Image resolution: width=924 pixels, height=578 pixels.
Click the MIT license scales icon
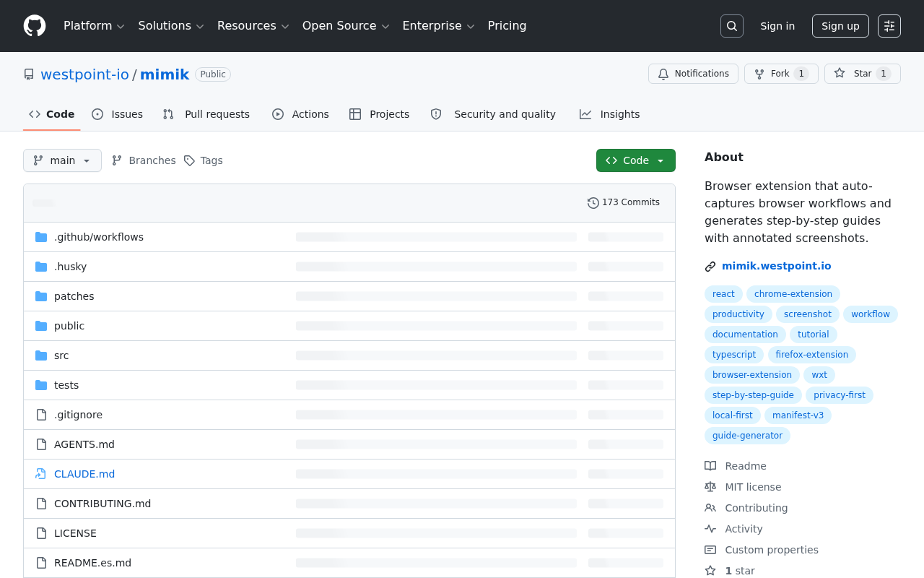coord(710,487)
